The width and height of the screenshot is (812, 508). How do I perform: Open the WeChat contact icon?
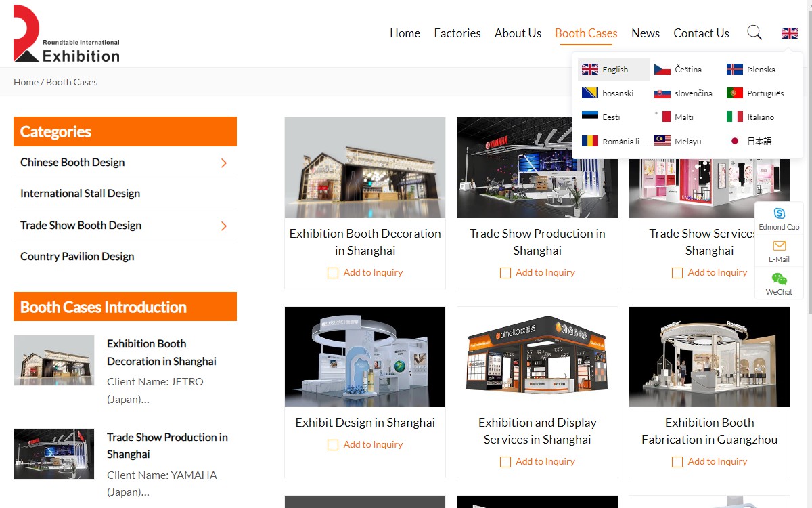(779, 279)
